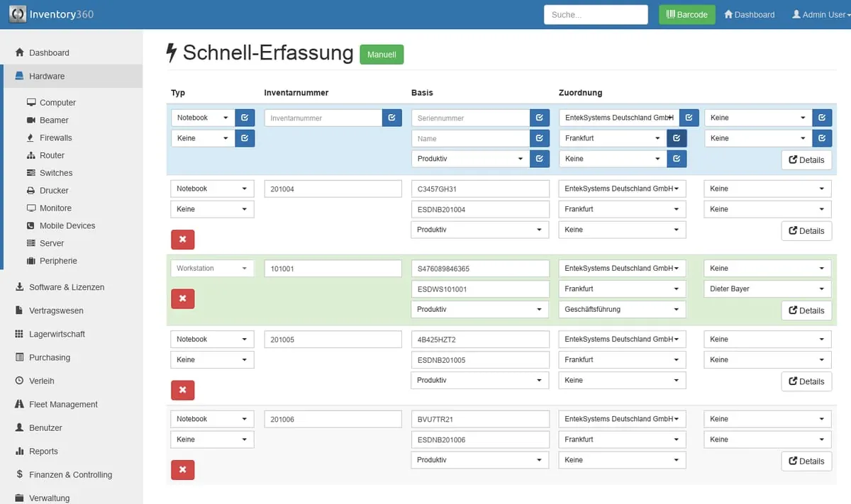
Task: Toggle the checkbox beside the Seriennummer field
Action: point(540,118)
